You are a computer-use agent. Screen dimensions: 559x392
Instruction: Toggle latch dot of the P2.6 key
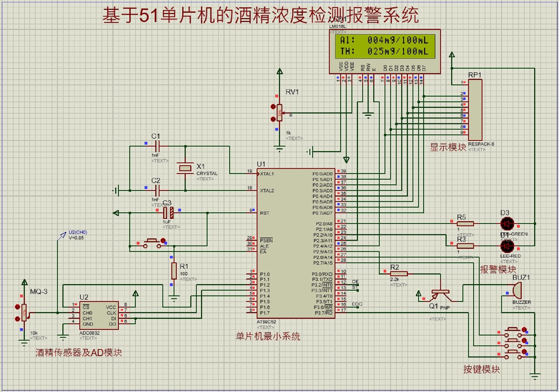point(524,329)
